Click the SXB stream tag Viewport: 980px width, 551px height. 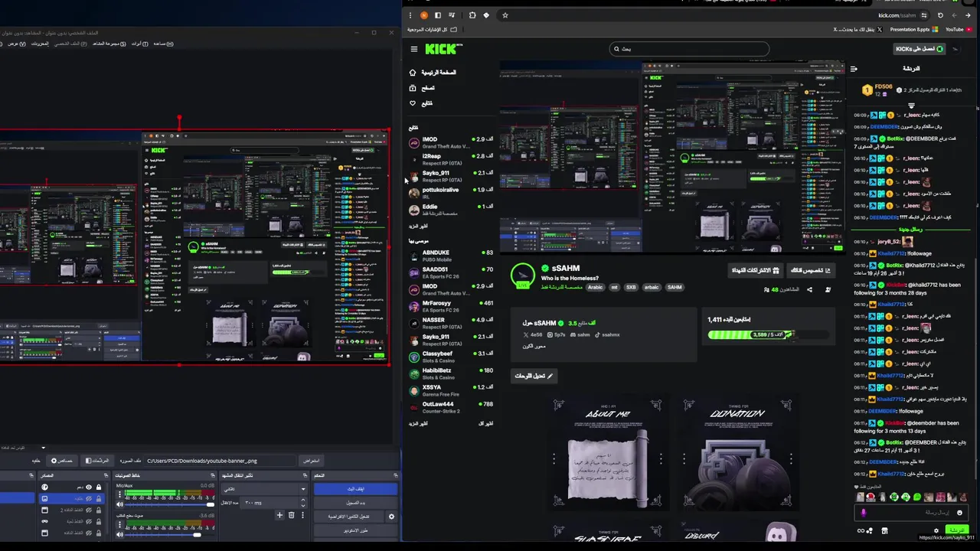click(x=631, y=288)
